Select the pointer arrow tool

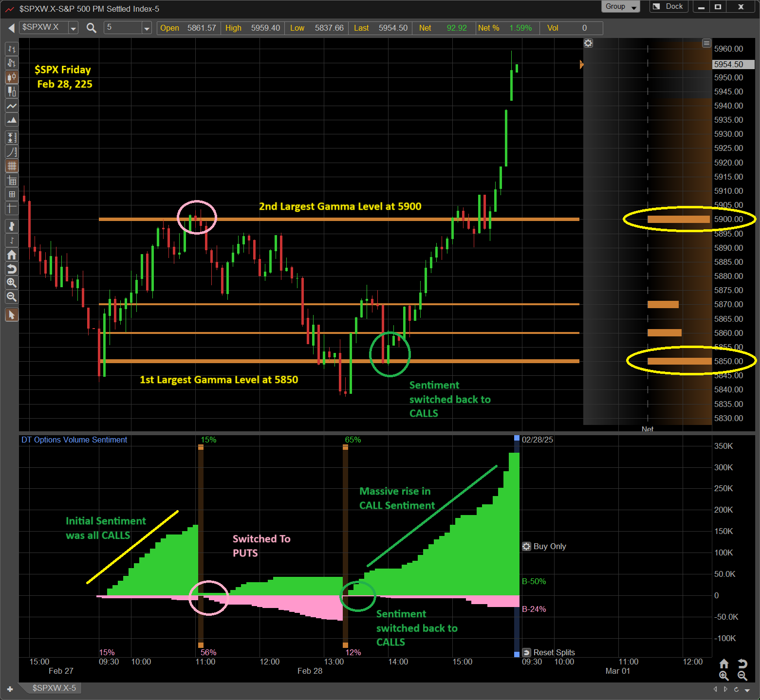(12, 315)
